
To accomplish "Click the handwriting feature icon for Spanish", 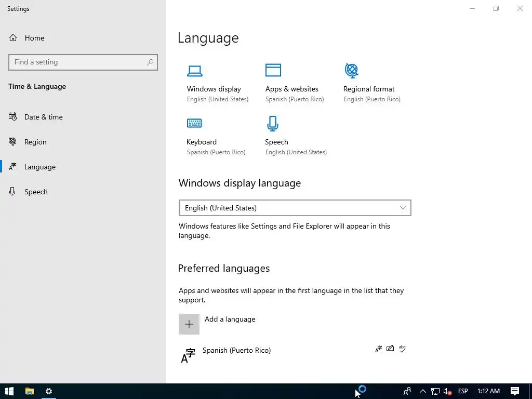I will (x=390, y=349).
